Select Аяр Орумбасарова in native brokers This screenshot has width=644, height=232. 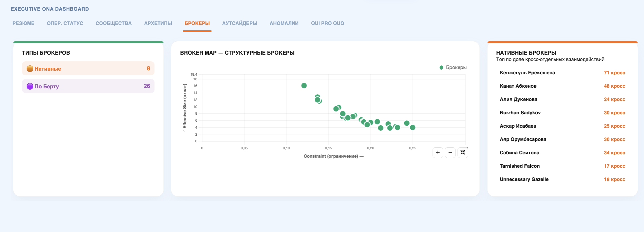point(562,139)
